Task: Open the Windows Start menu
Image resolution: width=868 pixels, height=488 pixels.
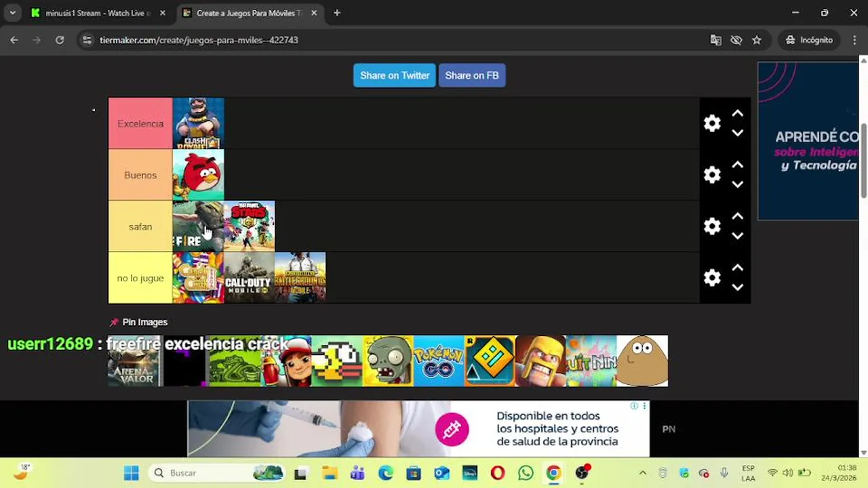Action: coord(132,473)
